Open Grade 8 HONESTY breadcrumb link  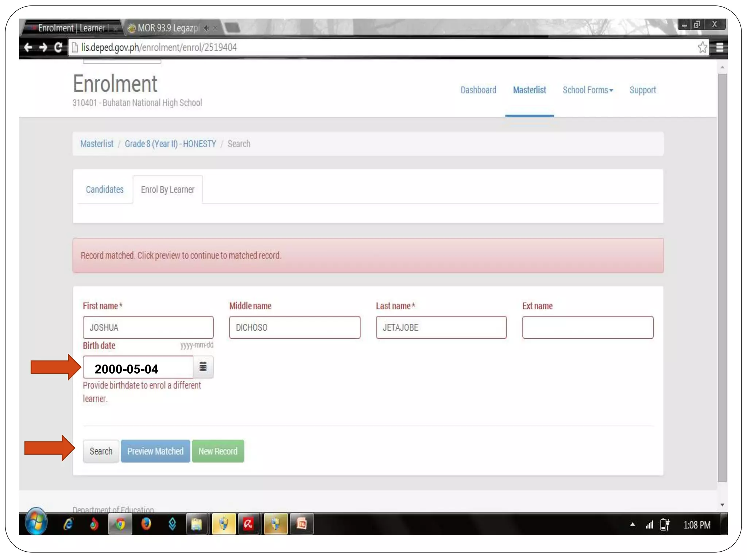[170, 144]
